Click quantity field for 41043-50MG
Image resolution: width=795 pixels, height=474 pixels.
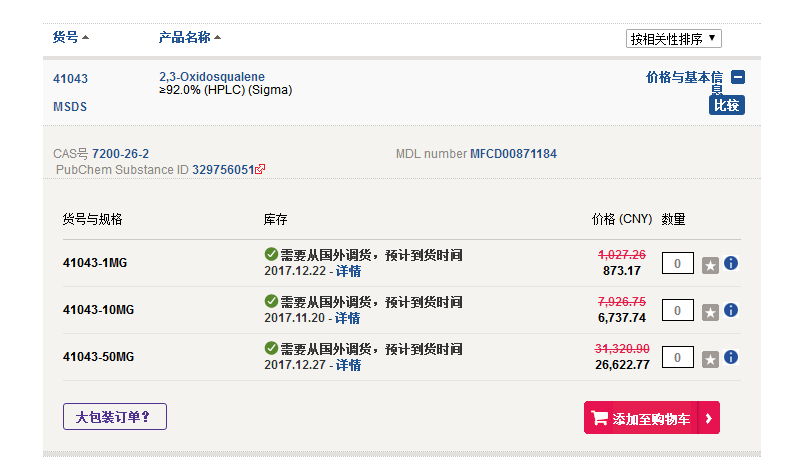point(677,358)
